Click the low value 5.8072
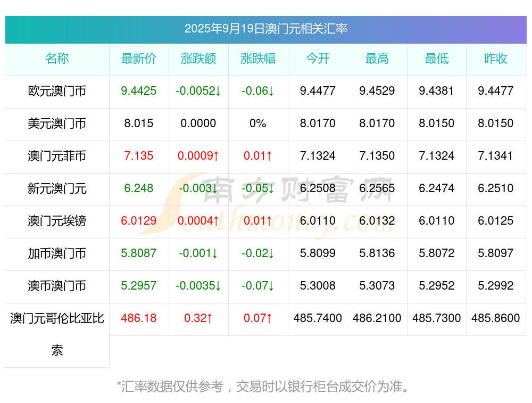Image resolution: width=532 pixels, height=403 pixels. pos(436,253)
